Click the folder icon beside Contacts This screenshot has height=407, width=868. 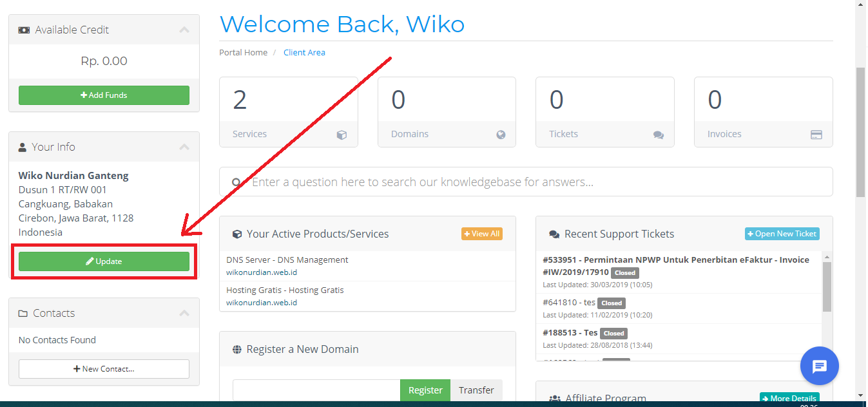click(x=23, y=313)
